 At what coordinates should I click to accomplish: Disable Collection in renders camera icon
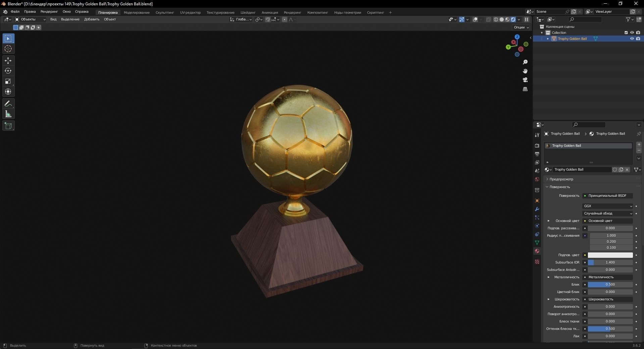[638, 33]
